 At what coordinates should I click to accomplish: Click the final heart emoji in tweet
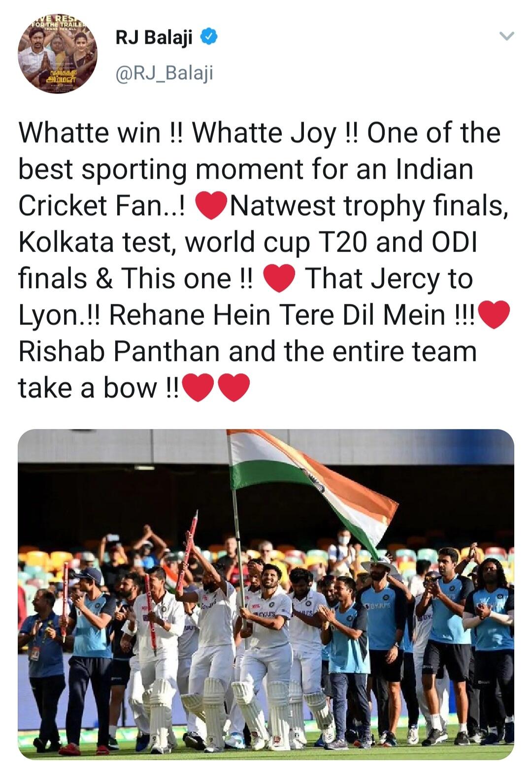click(x=233, y=388)
